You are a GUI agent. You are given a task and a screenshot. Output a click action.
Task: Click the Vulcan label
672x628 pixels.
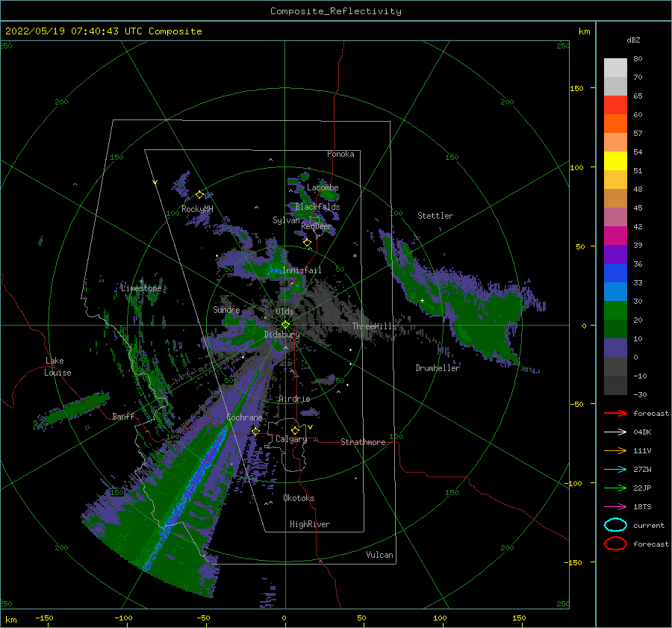[x=379, y=555]
